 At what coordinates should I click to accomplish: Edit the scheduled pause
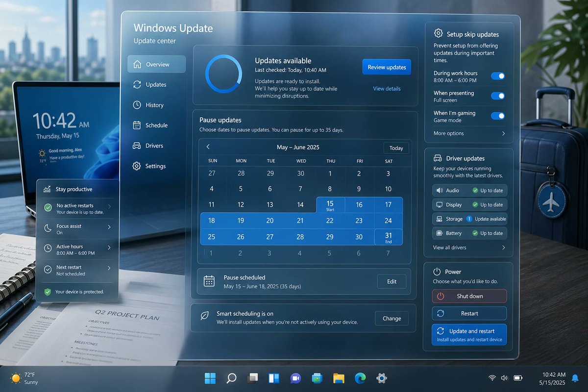pyautogui.click(x=392, y=282)
